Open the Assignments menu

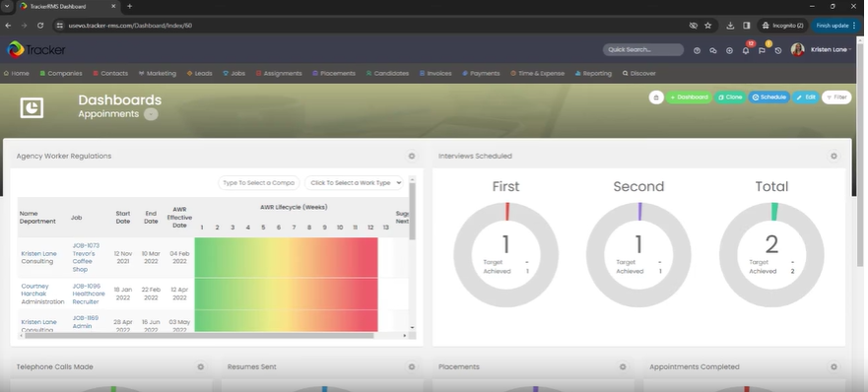279,73
